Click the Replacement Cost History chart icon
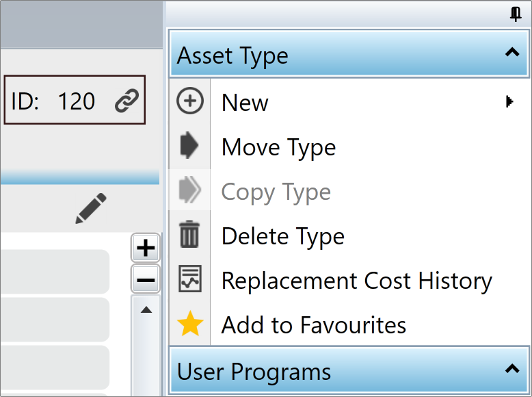The height and width of the screenshot is (397, 532). [190, 279]
